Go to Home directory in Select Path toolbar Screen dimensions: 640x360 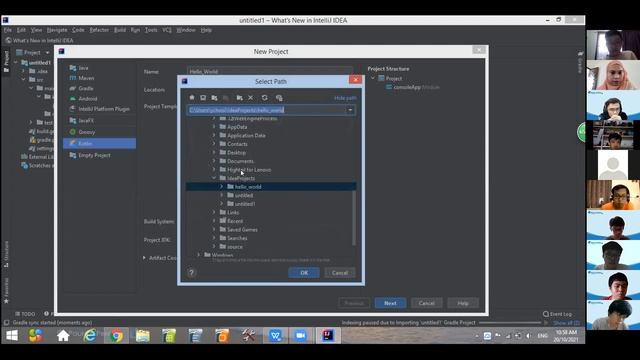pyautogui.click(x=192, y=98)
